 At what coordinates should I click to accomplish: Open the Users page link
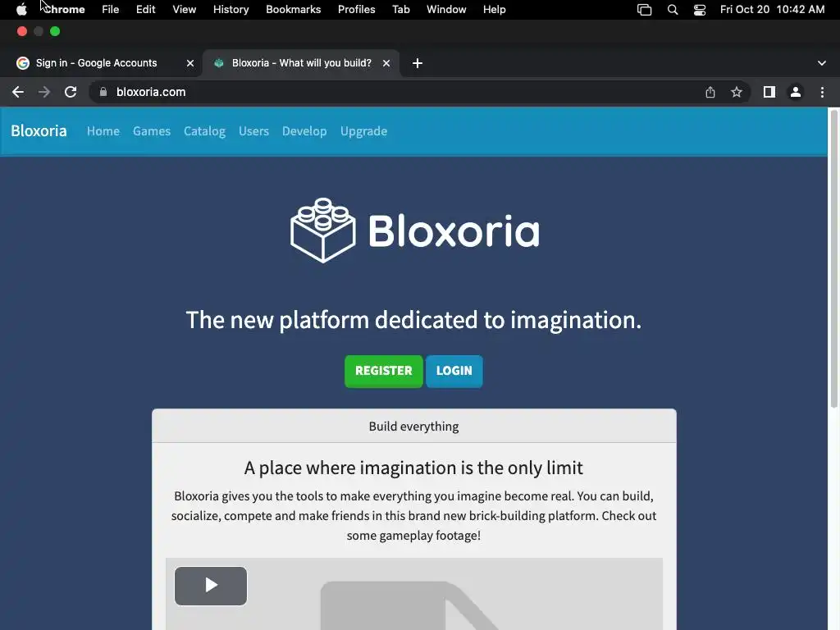[x=254, y=131]
